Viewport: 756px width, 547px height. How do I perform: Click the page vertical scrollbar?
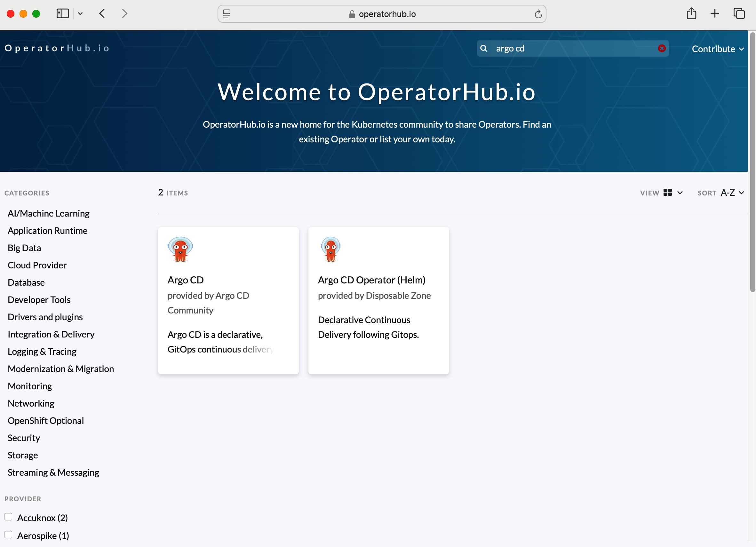752,162
